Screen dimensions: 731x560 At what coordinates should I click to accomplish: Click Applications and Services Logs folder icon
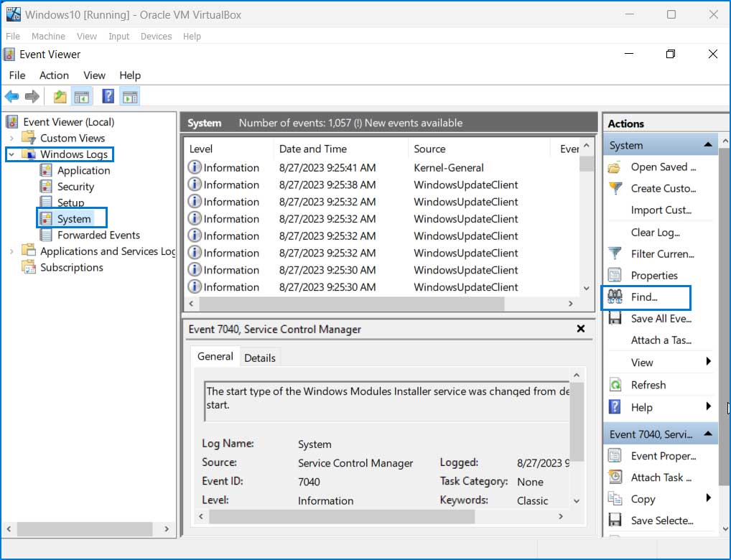(x=29, y=251)
